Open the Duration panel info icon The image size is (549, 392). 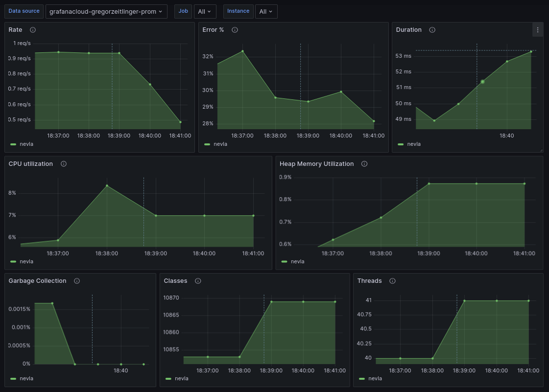coord(432,30)
